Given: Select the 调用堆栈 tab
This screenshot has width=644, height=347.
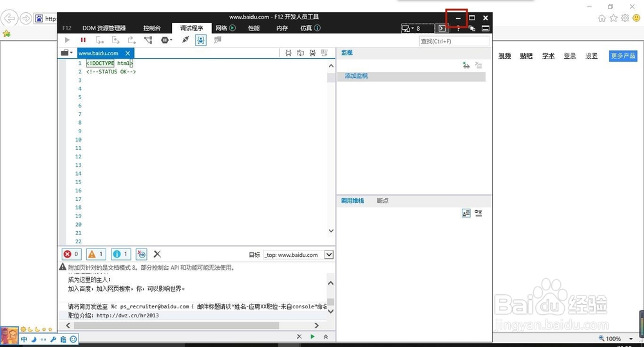Looking at the screenshot, I should click(x=352, y=200).
